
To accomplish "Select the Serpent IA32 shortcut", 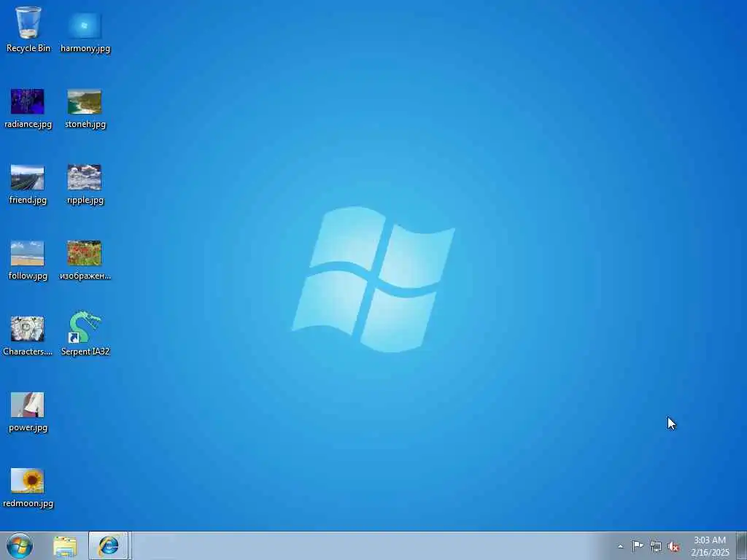I will 85,333.
